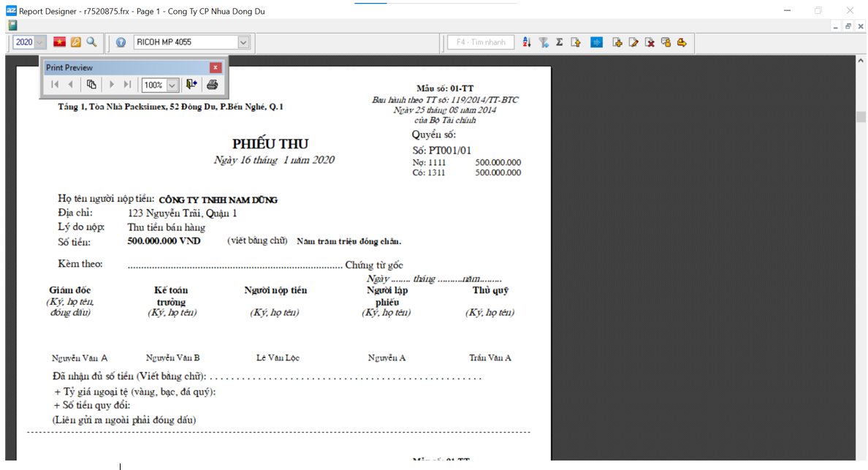This screenshot has width=868, height=470.
Task: Click the blue help question mark icon
Action: pyautogui.click(x=121, y=42)
